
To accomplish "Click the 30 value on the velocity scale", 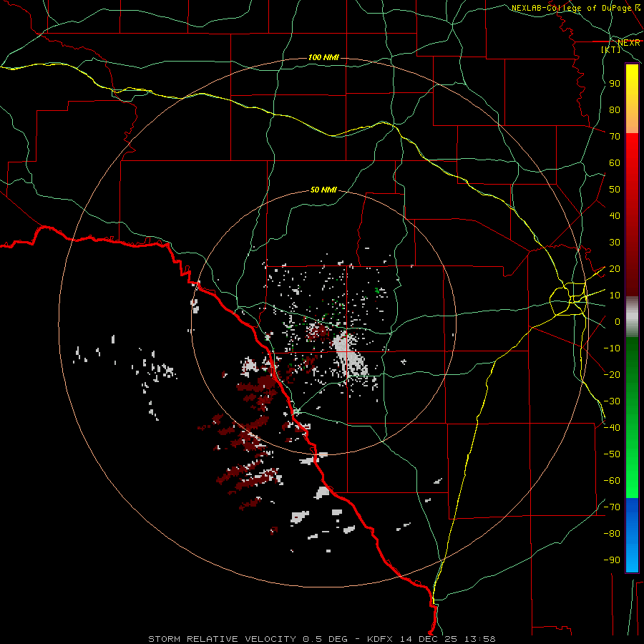I will [x=615, y=243].
